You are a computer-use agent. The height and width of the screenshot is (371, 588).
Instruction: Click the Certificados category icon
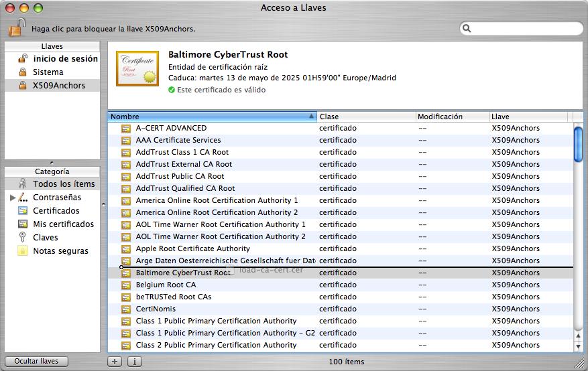[23, 210]
